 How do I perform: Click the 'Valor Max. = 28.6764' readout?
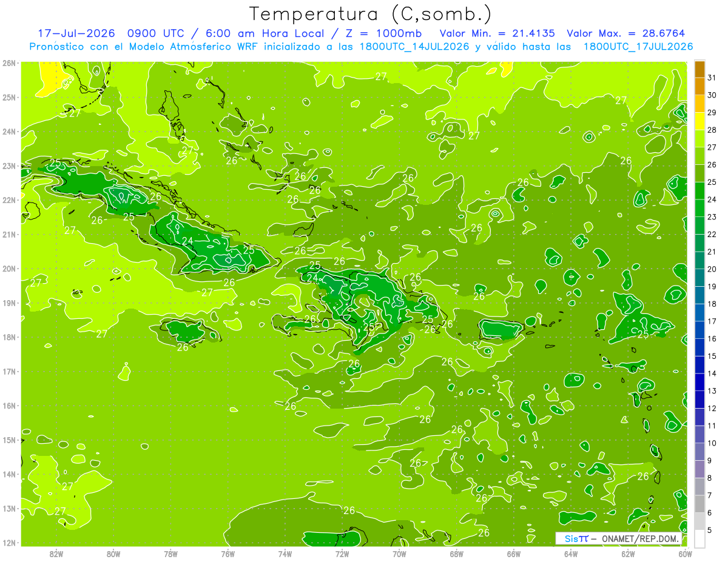(x=626, y=33)
